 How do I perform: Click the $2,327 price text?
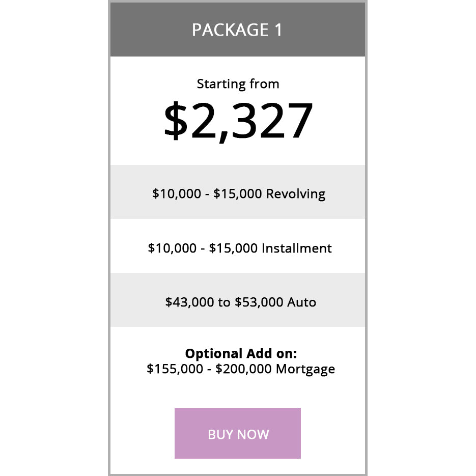pyautogui.click(x=238, y=120)
